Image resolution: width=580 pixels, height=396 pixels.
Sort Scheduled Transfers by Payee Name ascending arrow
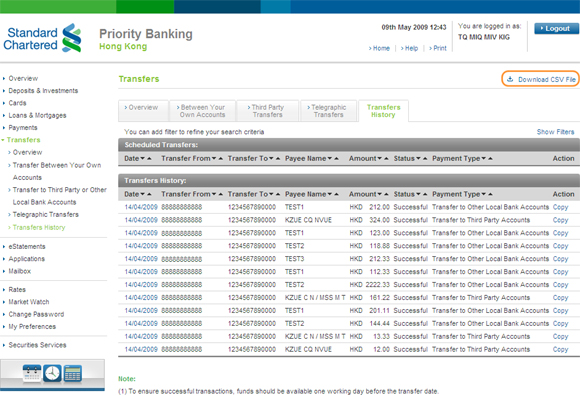click(x=337, y=159)
